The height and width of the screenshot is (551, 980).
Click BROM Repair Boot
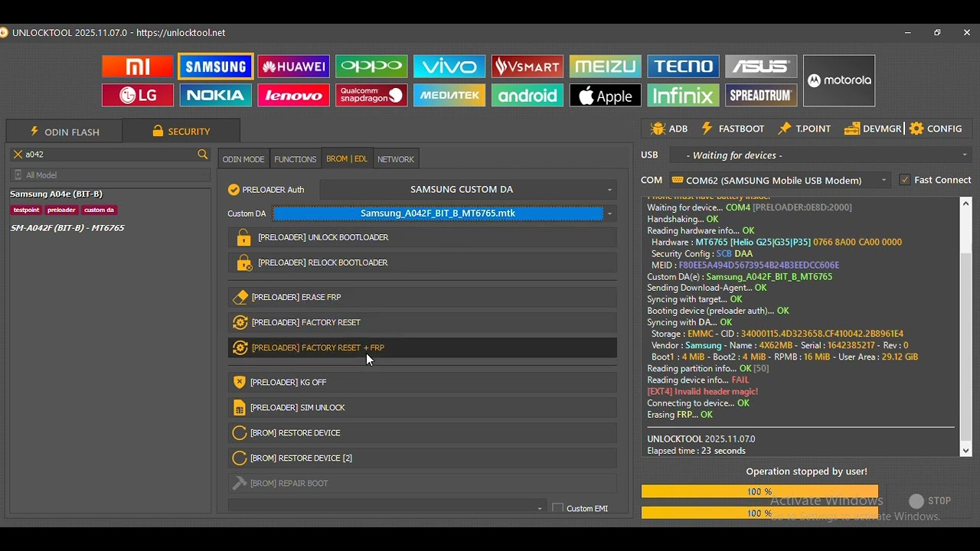[423, 483]
